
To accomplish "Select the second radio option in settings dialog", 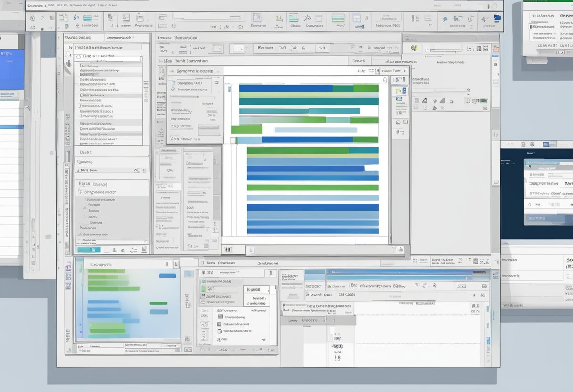I will [173, 89].
